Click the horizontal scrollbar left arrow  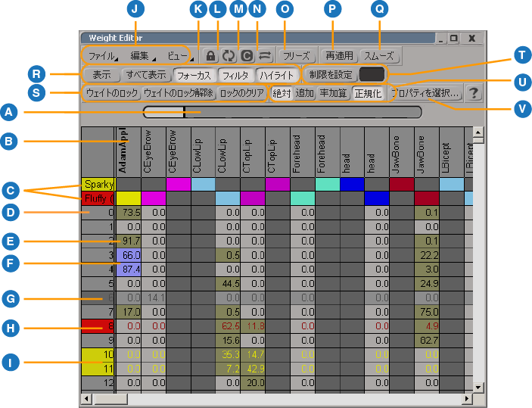point(86,398)
